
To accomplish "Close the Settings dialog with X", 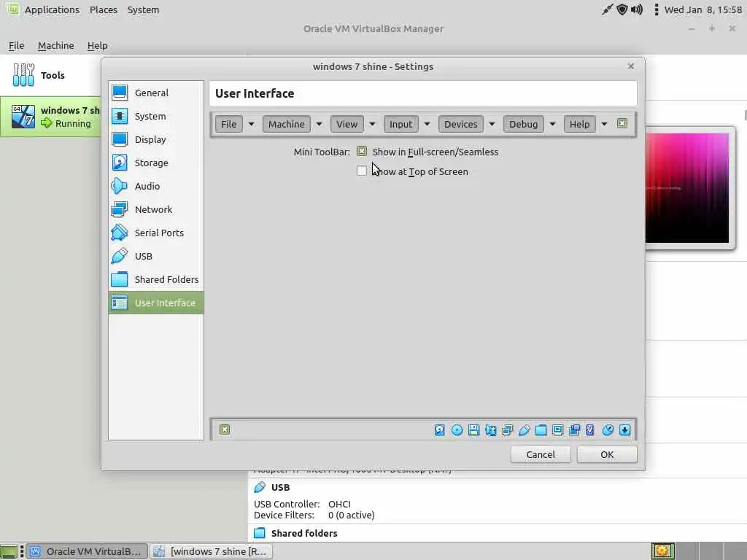I will point(631,66).
